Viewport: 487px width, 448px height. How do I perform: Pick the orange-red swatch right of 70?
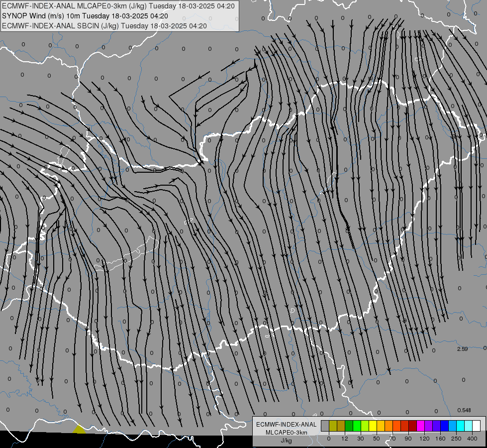coord(397,426)
